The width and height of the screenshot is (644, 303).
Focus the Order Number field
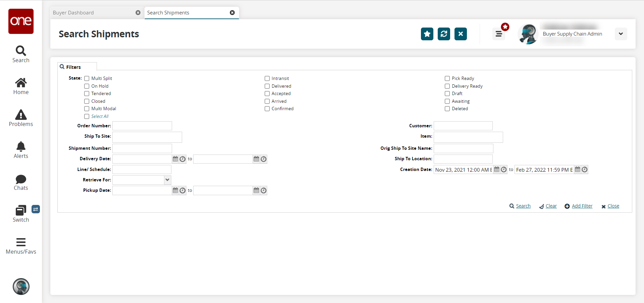(x=142, y=126)
